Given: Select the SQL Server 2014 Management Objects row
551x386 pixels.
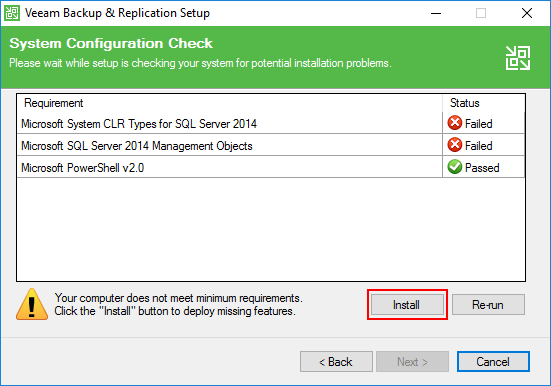Looking at the screenshot, I should coord(271,145).
